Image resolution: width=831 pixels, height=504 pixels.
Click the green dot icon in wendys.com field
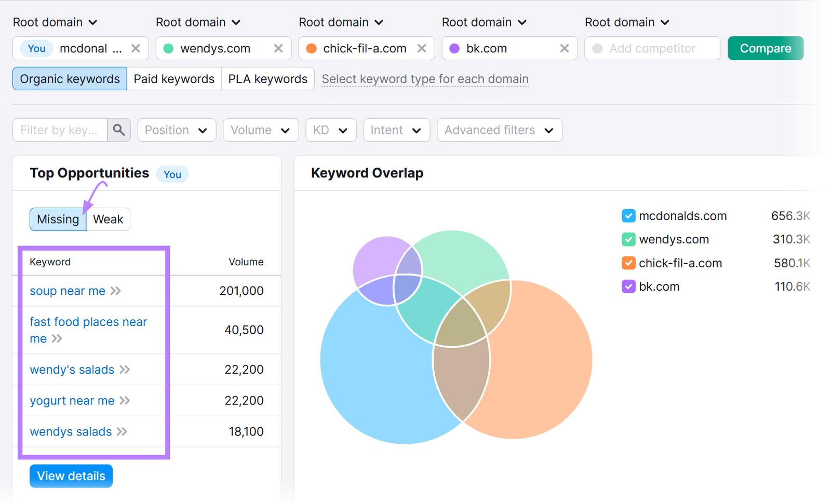coord(168,48)
